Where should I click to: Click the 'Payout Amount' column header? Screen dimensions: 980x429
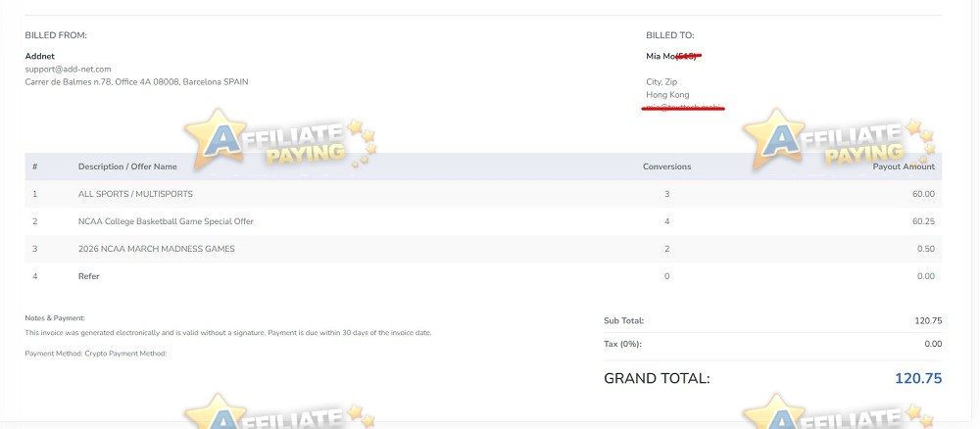pos(904,167)
